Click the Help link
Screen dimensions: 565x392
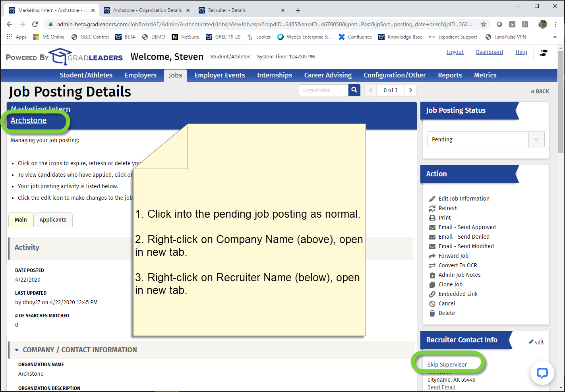(x=521, y=52)
